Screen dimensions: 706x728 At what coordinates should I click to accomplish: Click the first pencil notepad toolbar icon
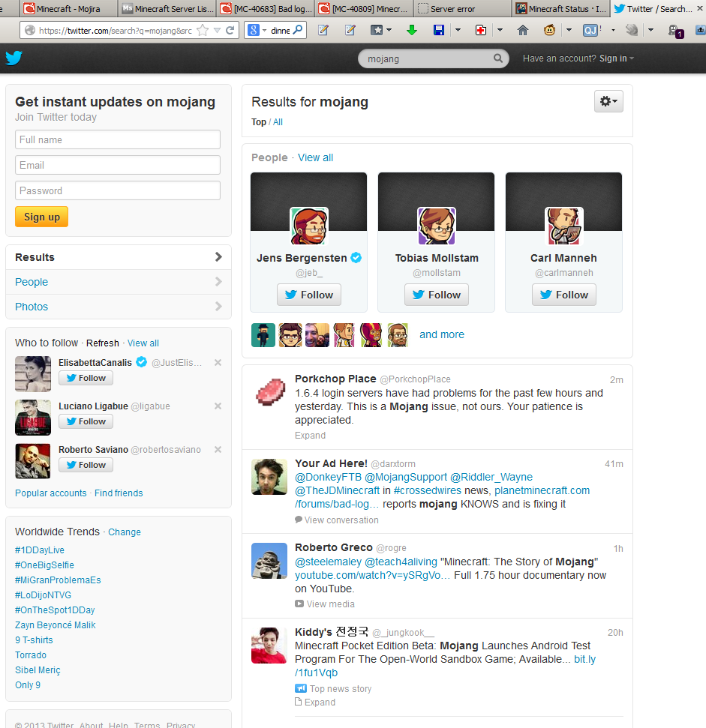323,31
